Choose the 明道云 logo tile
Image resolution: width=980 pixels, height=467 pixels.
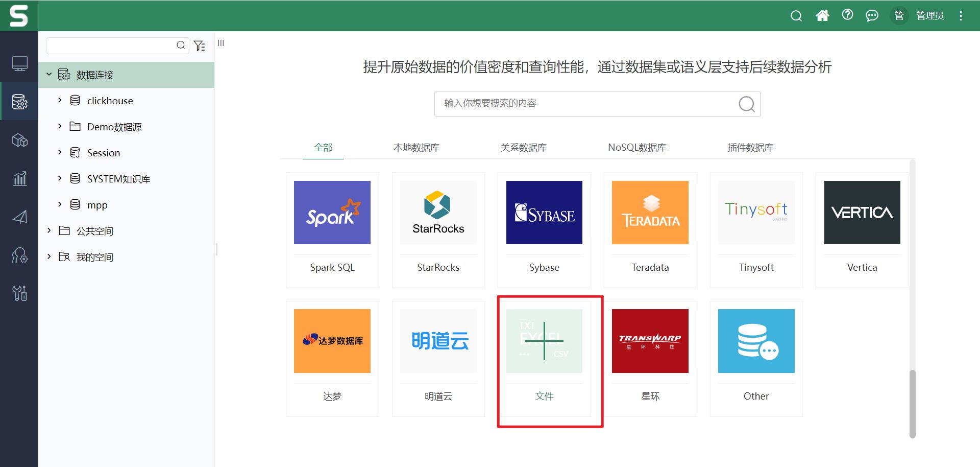438,341
